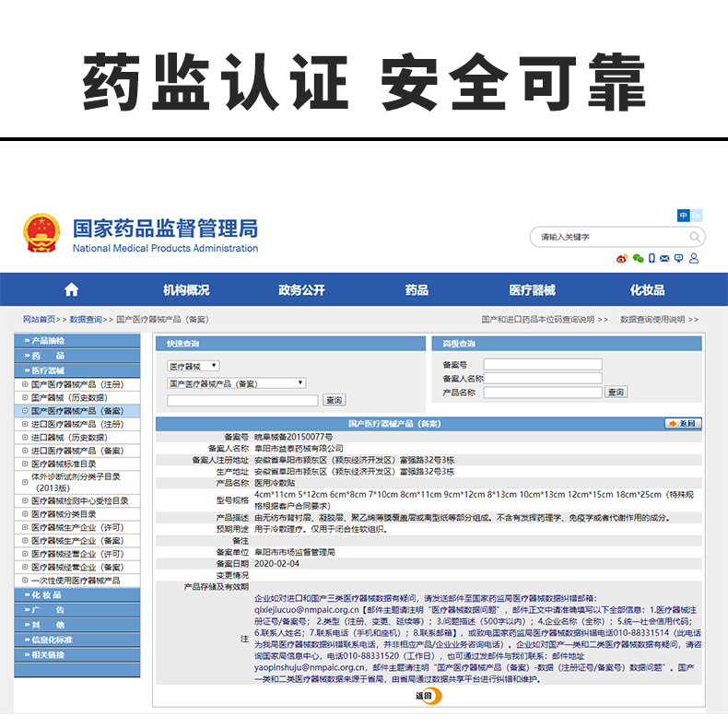The height and width of the screenshot is (728, 728).
Task: Follow the 网站首页 breadcrumb link
Action: (x=39, y=320)
